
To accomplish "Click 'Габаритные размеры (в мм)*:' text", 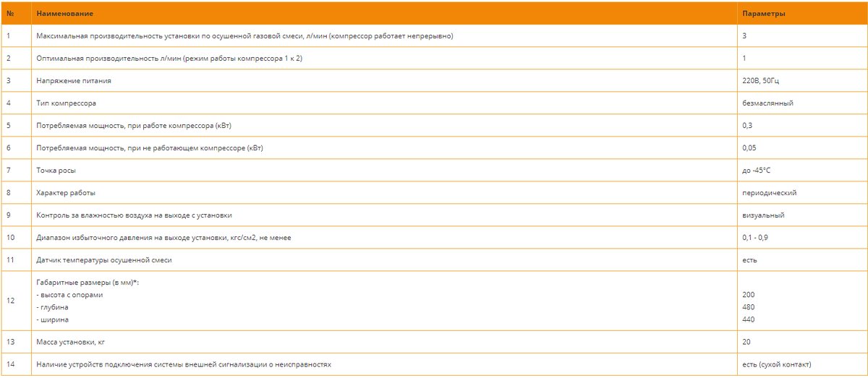I will coord(87,283).
